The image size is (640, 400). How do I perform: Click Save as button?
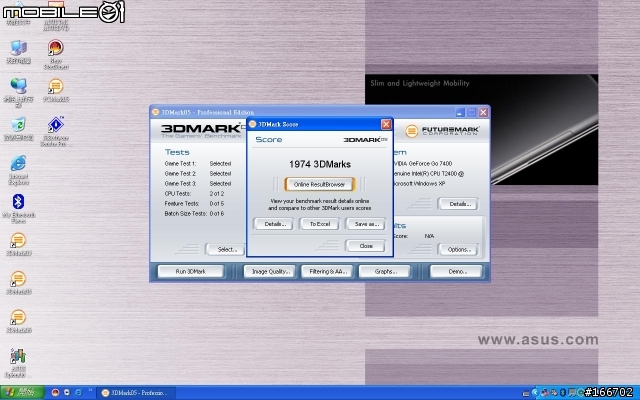(366, 224)
